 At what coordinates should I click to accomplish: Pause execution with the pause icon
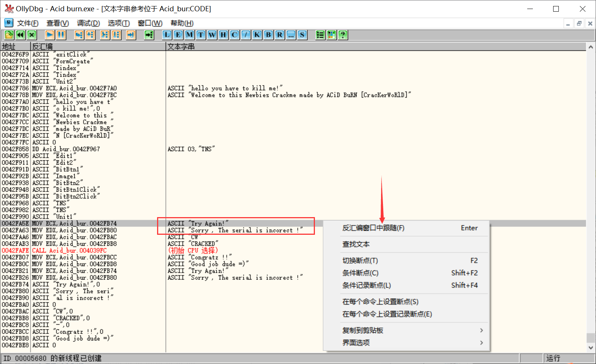pos(61,35)
